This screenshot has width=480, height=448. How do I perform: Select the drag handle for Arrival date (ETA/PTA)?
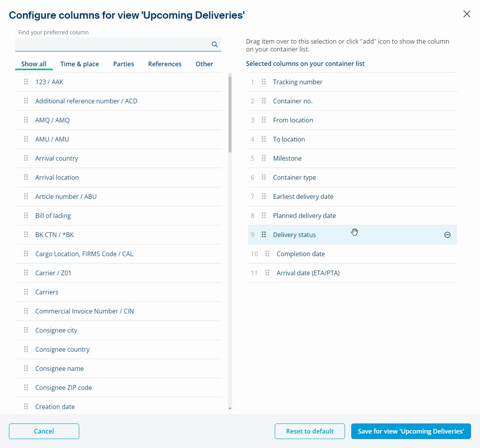[x=267, y=273]
